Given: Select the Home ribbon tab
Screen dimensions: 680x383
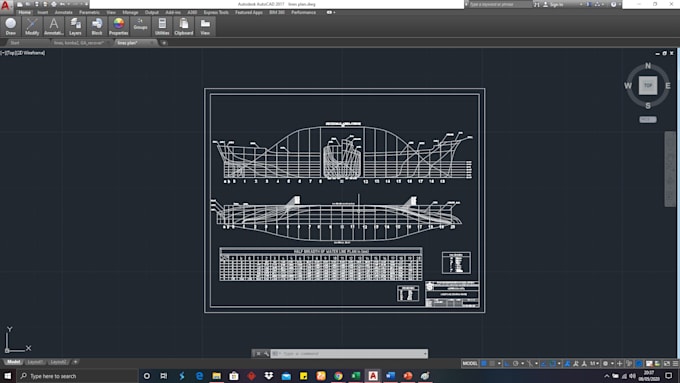Looking at the screenshot, I should tap(25, 13).
